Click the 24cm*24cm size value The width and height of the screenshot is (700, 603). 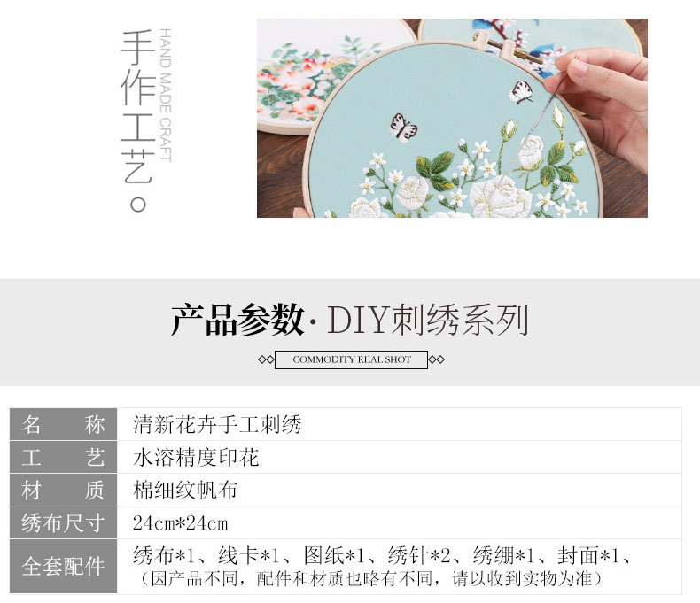(x=181, y=522)
